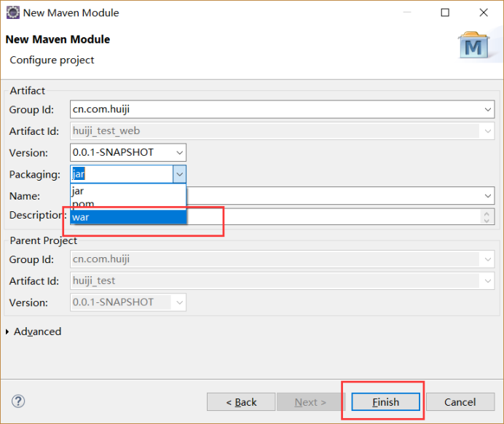Go back with the Back button
504x424 pixels.
pyautogui.click(x=241, y=402)
